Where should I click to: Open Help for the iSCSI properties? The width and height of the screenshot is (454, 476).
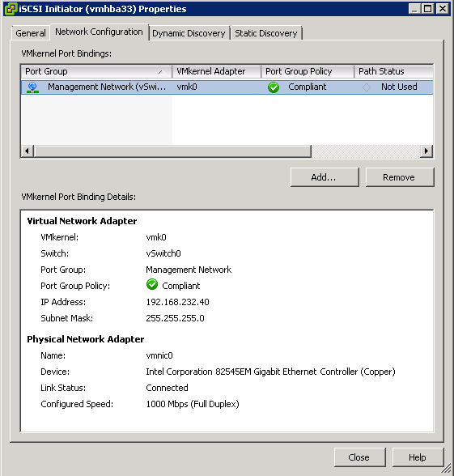[418, 457]
